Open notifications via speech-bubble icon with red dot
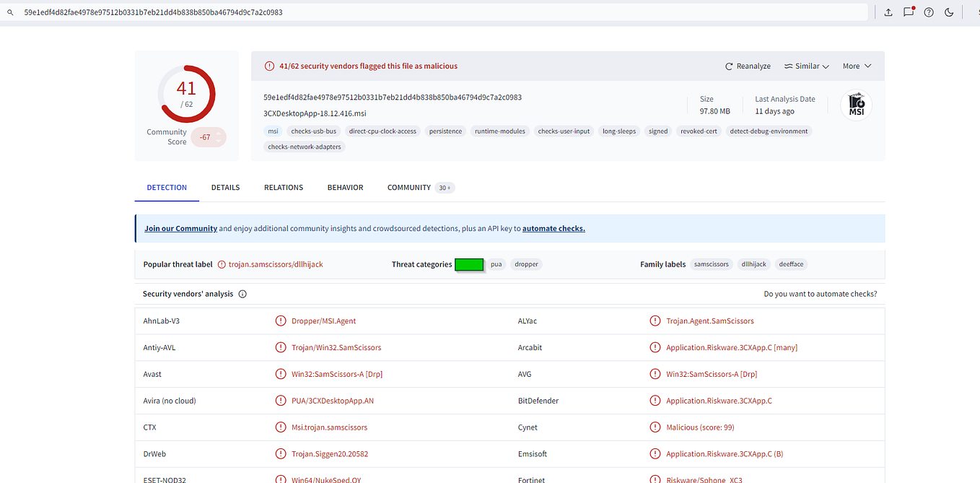Image resolution: width=980 pixels, height=483 pixels. (x=909, y=12)
